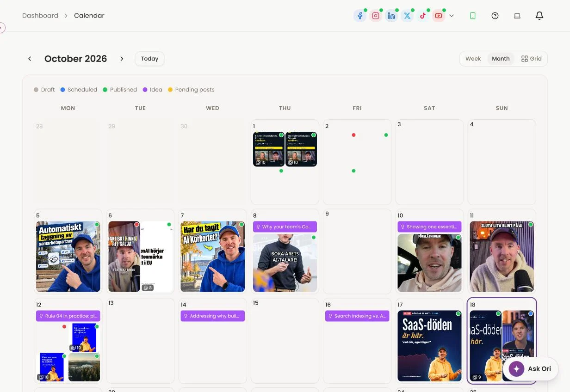This screenshot has height=392, width=570.
Task: Open 'Sluta lita blint på AI' post
Action: [x=502, y=257]
